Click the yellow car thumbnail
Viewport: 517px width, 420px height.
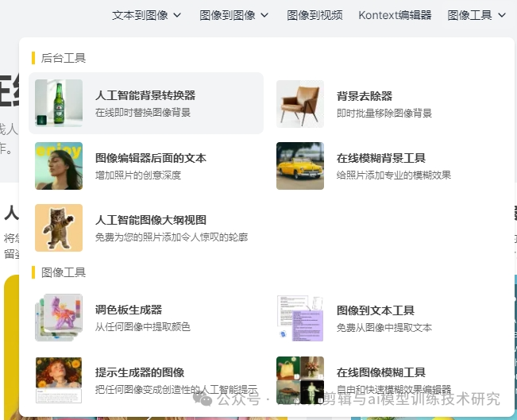tap(300, 166)
